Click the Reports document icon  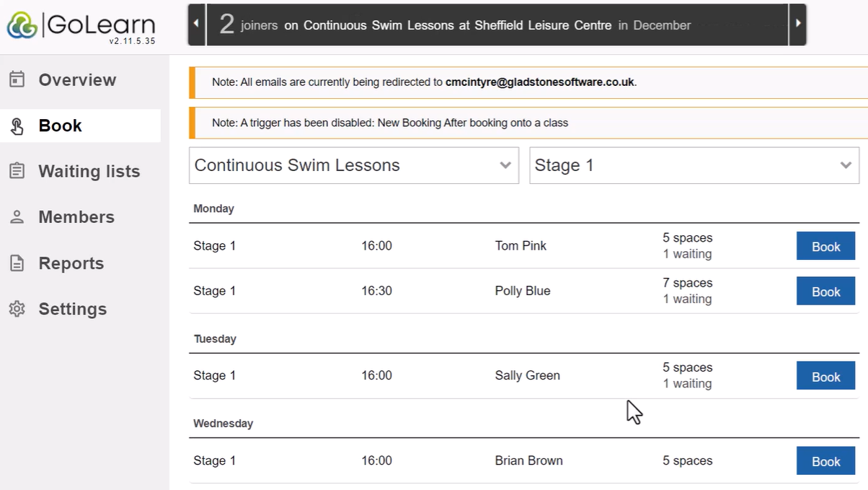click(x=17, y=263)
